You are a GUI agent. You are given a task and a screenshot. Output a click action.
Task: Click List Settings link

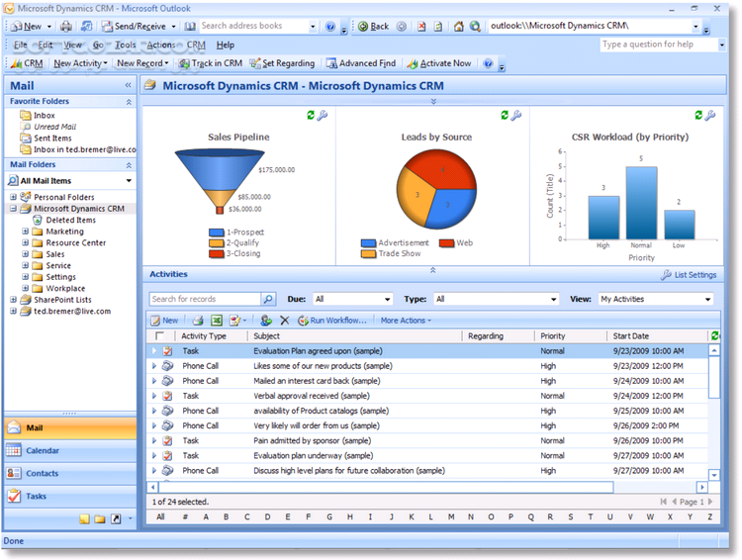(689, 274)
